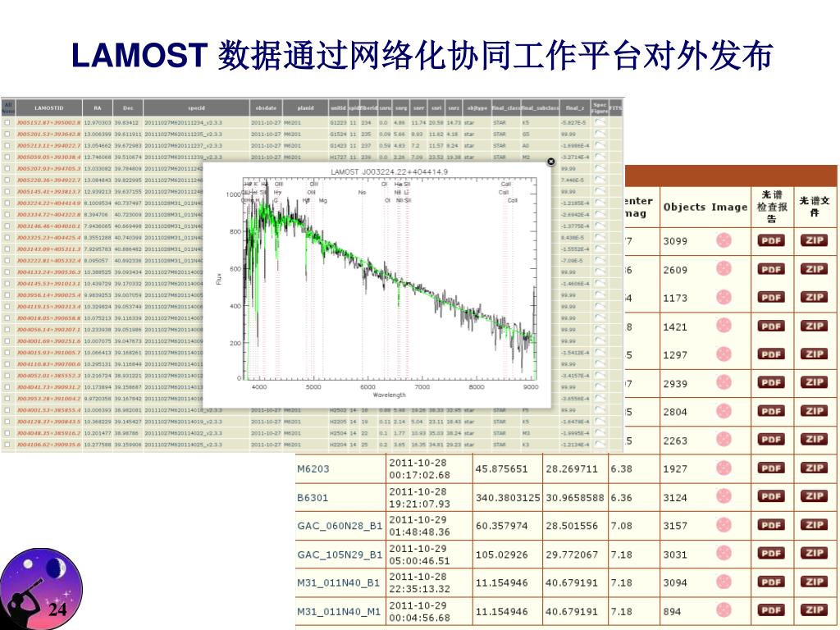Image resolution: width=840 pixels, height=630 pixels.
Task: Click the 光谱文件 column header
Action: coord(815,206)
